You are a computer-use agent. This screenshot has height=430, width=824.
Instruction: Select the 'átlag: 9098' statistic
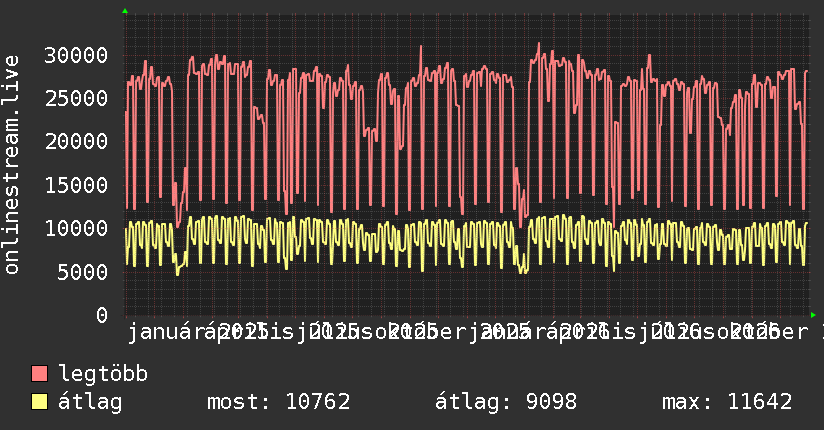506,402
